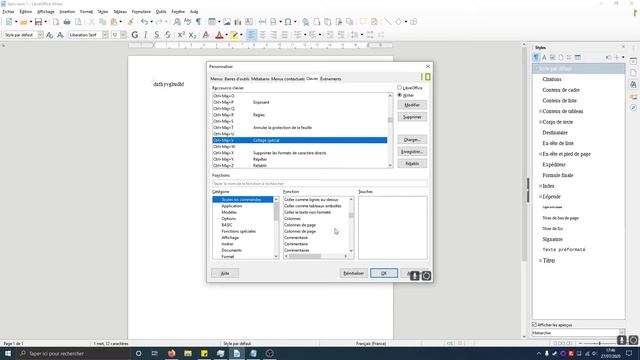This screenshot has width=640, height=360.
Task: Click the Supprimer button
Action: 412,117
